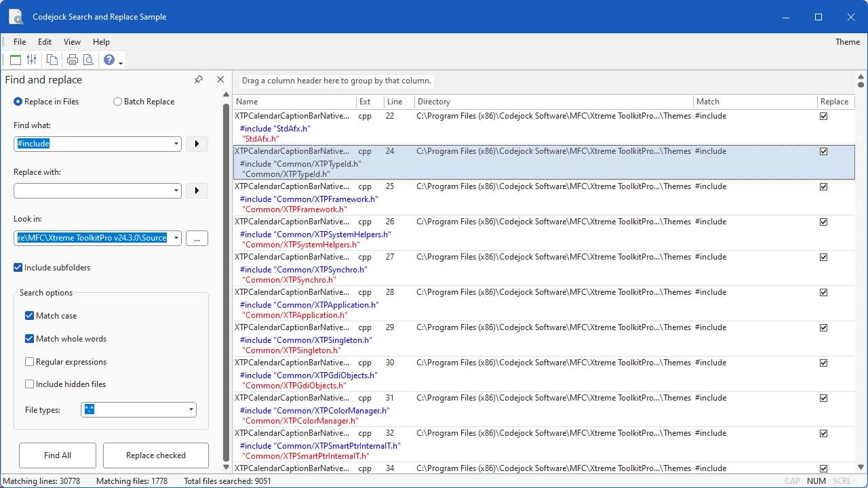The image size is (868, 488).
Task: Uncheck Match whole words
Action: 66,339
